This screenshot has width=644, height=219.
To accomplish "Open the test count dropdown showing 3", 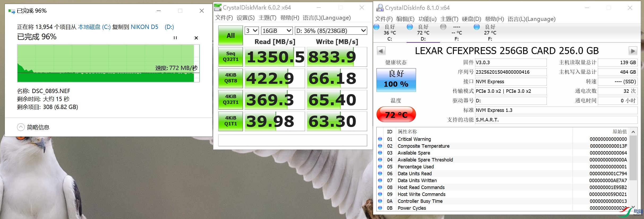I will [251, 31].
